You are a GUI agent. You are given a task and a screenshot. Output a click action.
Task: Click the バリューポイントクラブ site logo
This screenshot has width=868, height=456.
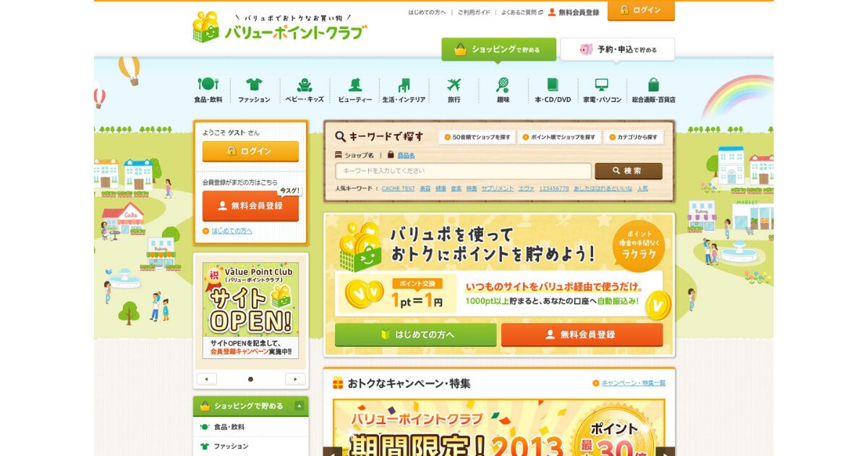click(x=280, y=28)
